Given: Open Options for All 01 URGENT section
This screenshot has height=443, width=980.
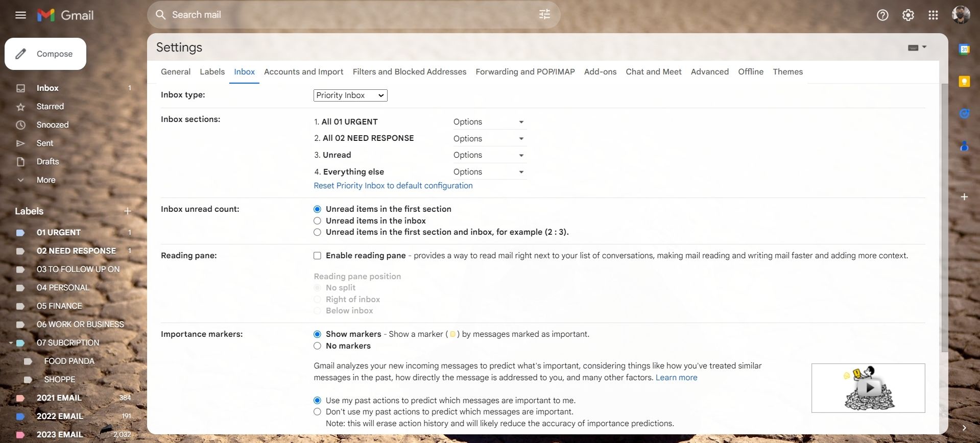Looking at the screenshot, I should (489, 122).
